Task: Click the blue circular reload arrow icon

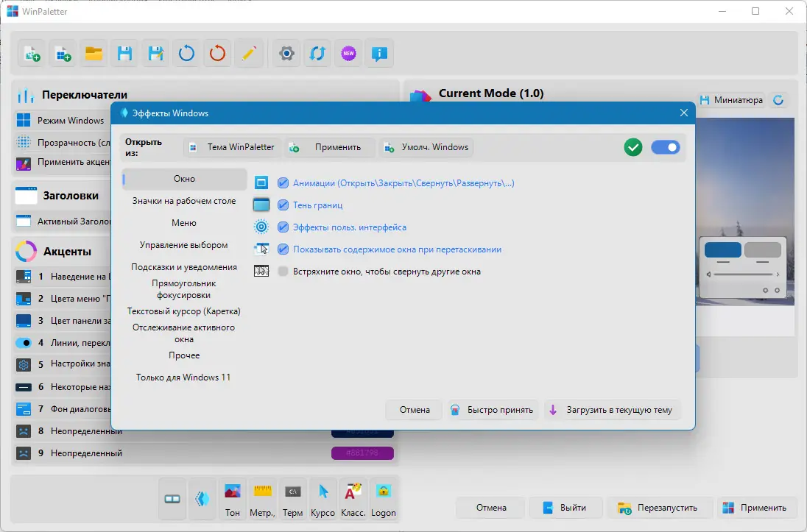Action: point(186,54)
